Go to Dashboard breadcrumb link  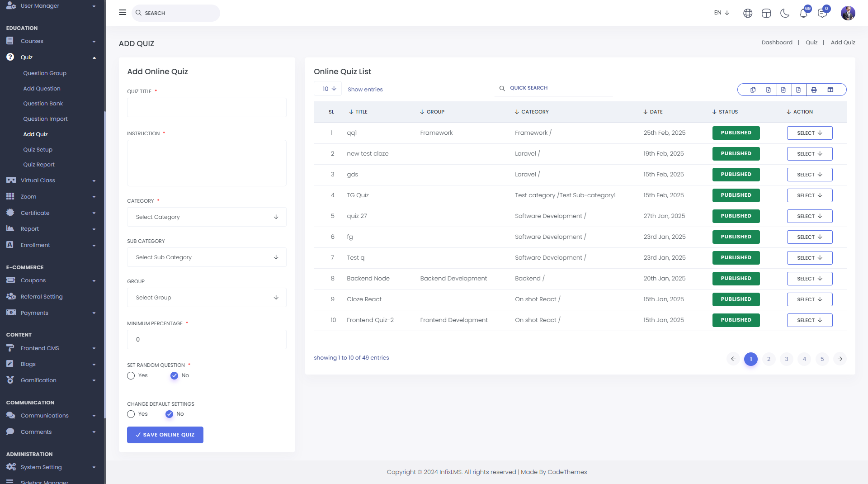pos(777,43)
